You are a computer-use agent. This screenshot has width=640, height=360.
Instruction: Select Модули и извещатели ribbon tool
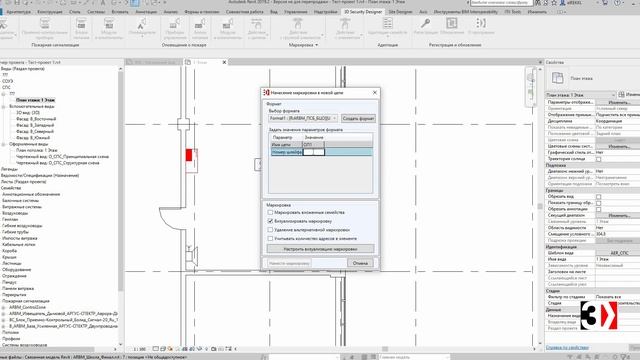(109, 29)
